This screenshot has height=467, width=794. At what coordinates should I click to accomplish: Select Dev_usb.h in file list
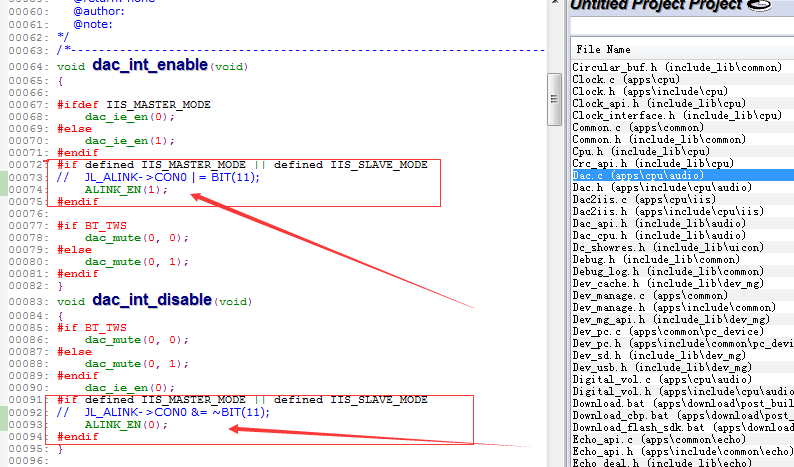[662, 368]
